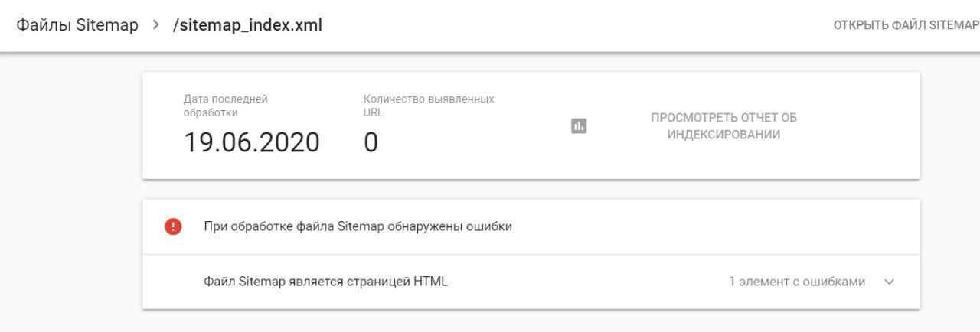Image resolution: width=980 pixels, height=332 pixels.
Task: Open ПРОСМОТРЕТЬ ОТЧЕТ ОБ ИНДЕКСИРОВАНИИ
Action: click(724, 126)
